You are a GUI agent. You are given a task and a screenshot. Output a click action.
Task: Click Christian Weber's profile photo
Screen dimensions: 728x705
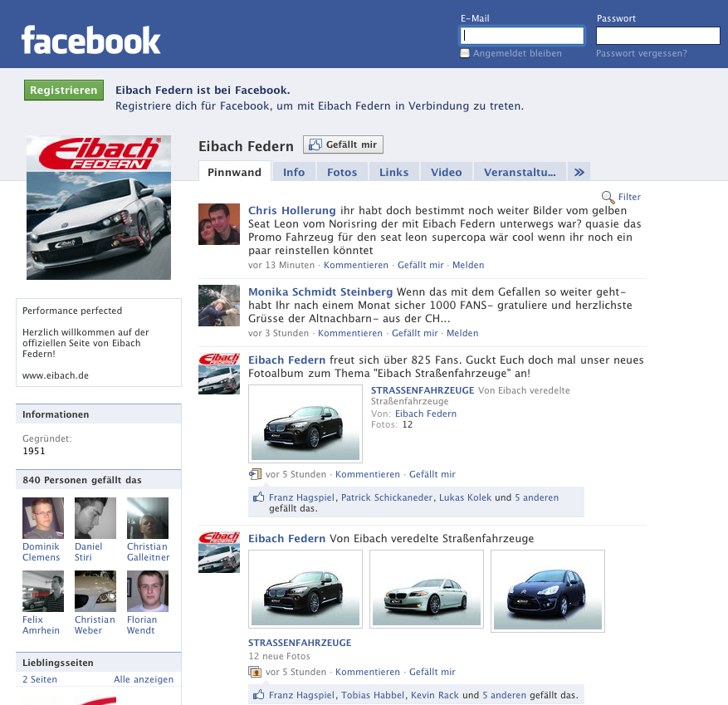pos(95,590)
